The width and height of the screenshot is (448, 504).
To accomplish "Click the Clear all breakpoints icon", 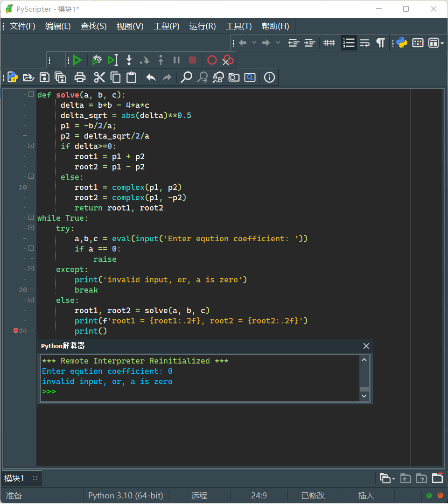I will click(x=228, y=60).
